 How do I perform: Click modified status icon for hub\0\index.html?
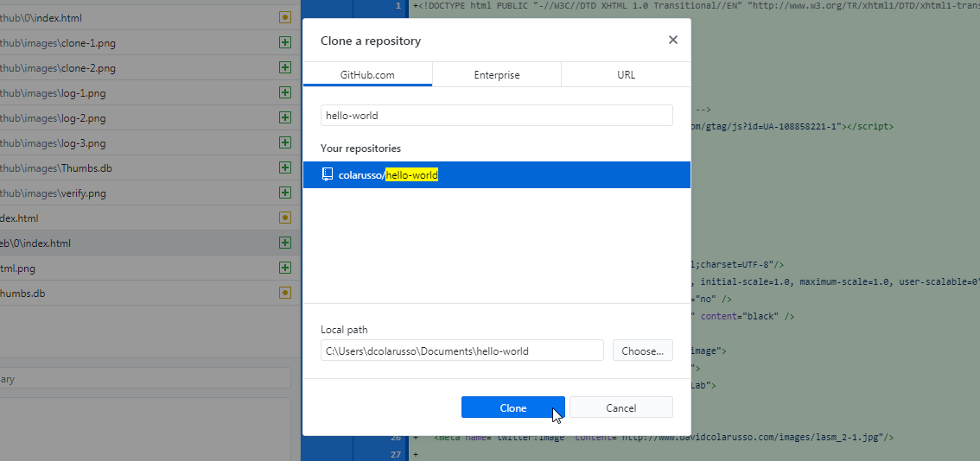(x=285, y=17)
